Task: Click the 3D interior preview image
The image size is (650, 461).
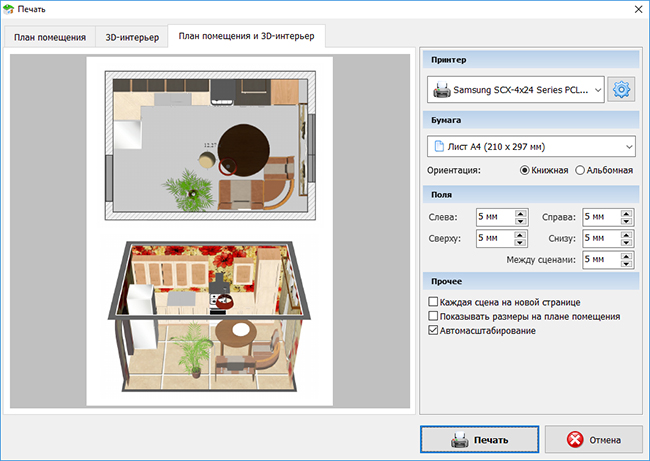Action: [210, 316]
